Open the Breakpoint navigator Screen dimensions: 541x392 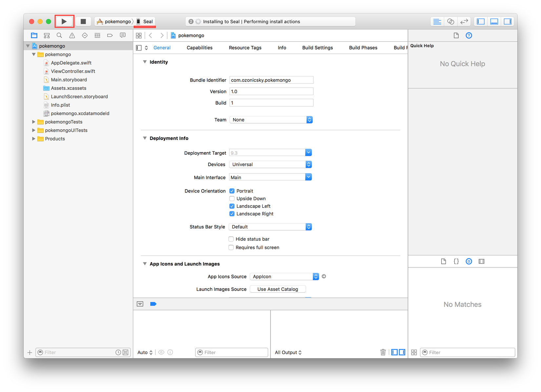click(x=110, y=35)
